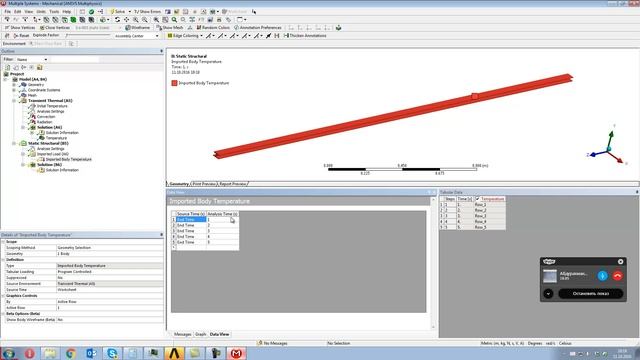Click Analysis Time column header
The height and width of the screenshot is (360, 640).
222,214
